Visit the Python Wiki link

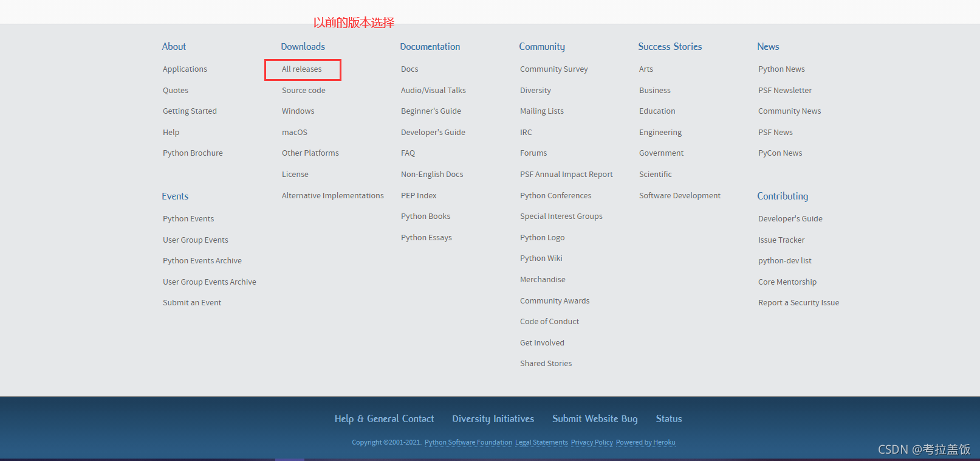click(541, 258)
